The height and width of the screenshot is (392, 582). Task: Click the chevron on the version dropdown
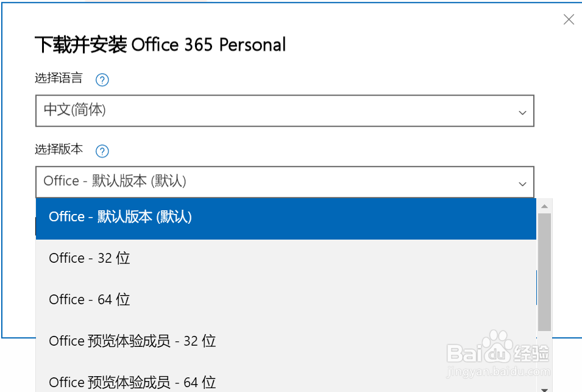(522, 184)
